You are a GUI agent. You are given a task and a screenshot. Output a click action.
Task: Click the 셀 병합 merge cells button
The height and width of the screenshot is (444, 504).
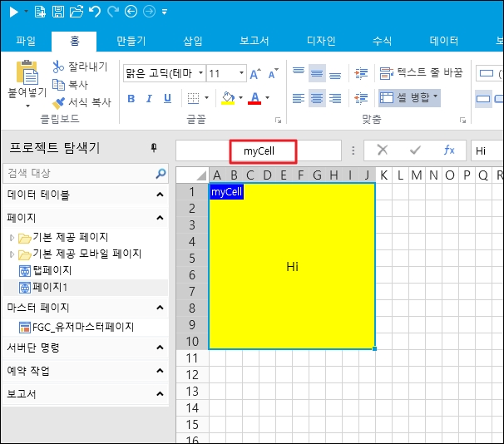pyautogui.click(x=409, y=98)
